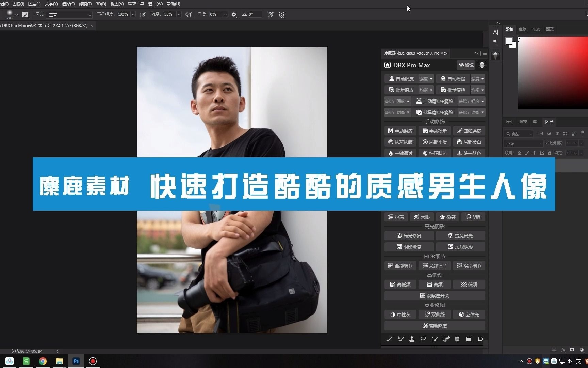Click the fx layer style icon

(563, 350)
